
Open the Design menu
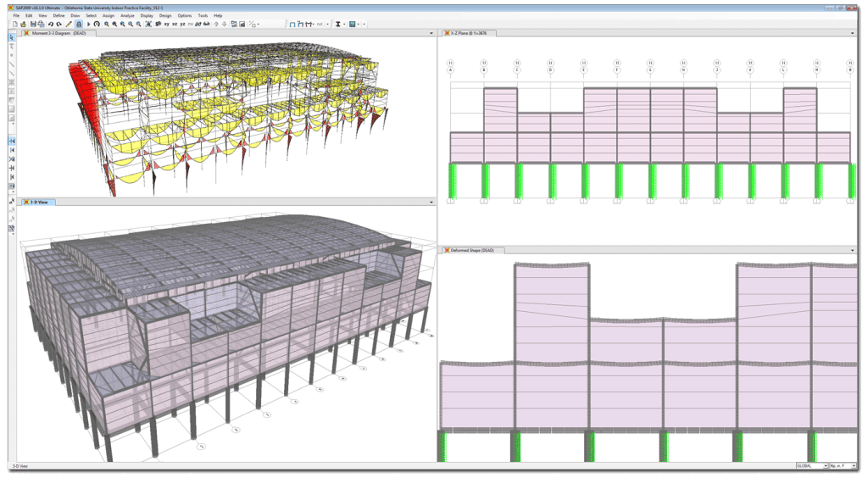[165, 15]
